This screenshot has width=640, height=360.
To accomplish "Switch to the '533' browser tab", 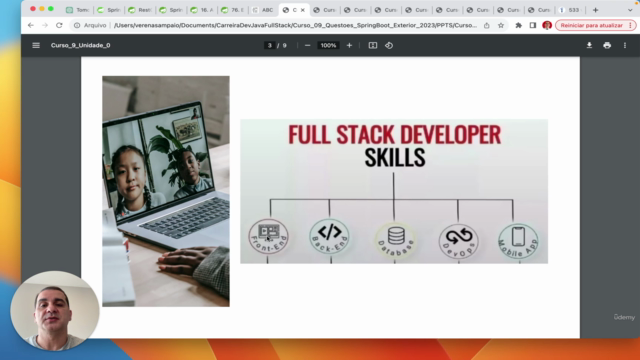I will click(570, 10).
